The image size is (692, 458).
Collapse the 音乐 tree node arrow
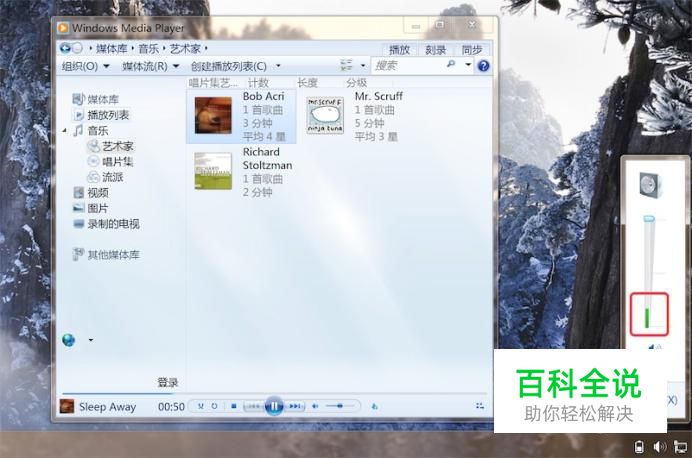(64, 131)
